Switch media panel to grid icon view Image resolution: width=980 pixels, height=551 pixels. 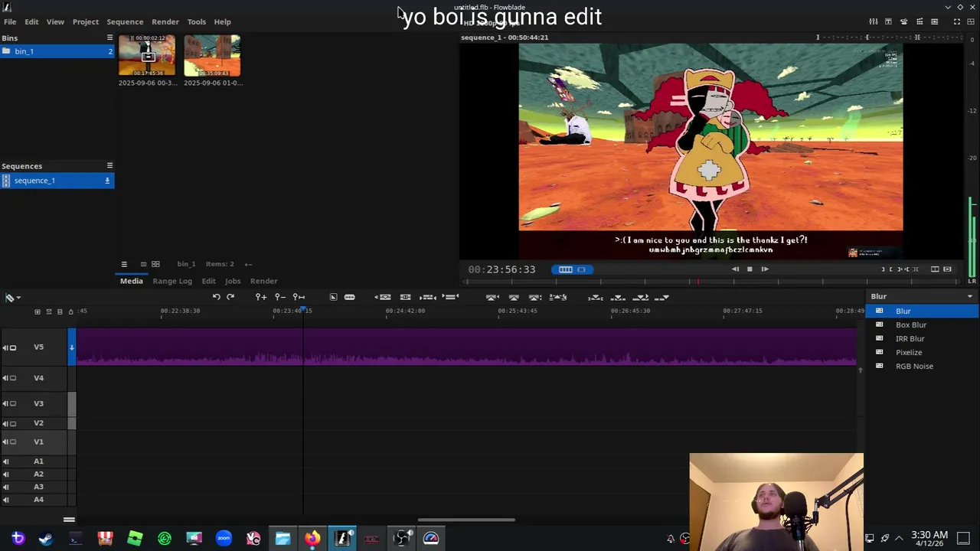155,264
